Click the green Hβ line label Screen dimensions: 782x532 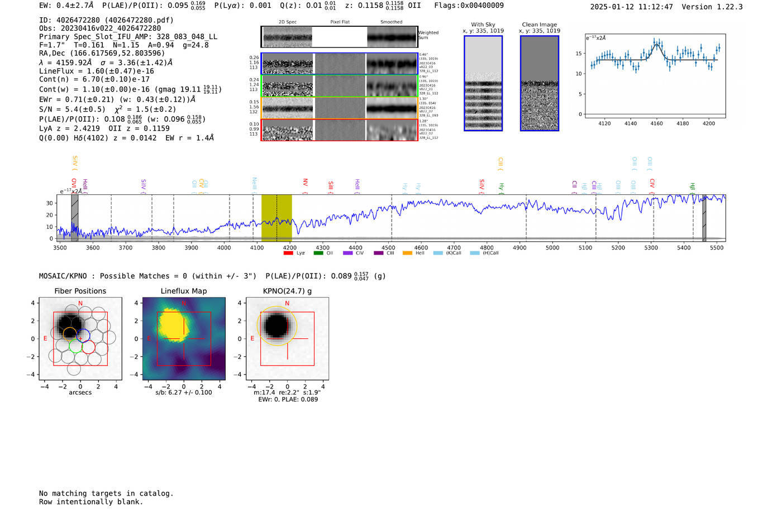click(x=693, y=188)
